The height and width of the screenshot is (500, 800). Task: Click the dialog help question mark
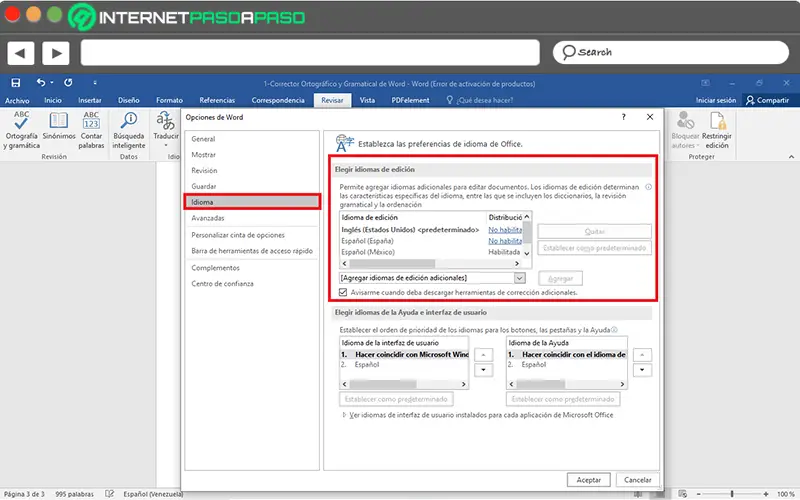[623, 117]
